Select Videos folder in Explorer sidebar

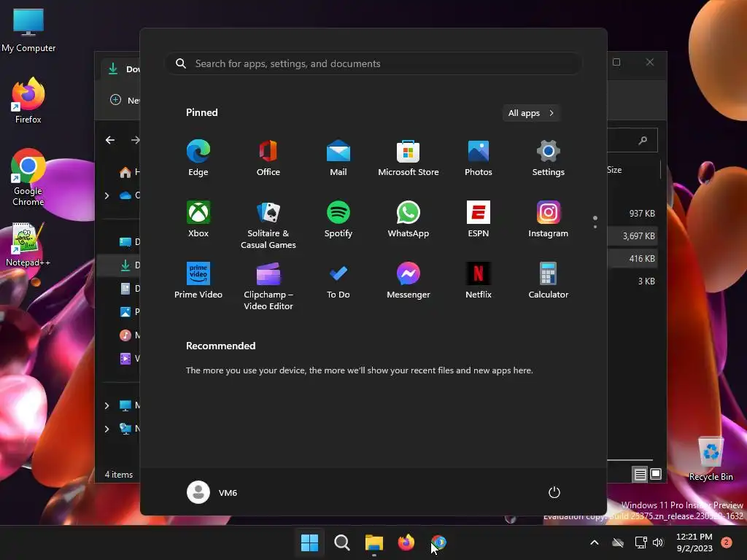(128, 359)
